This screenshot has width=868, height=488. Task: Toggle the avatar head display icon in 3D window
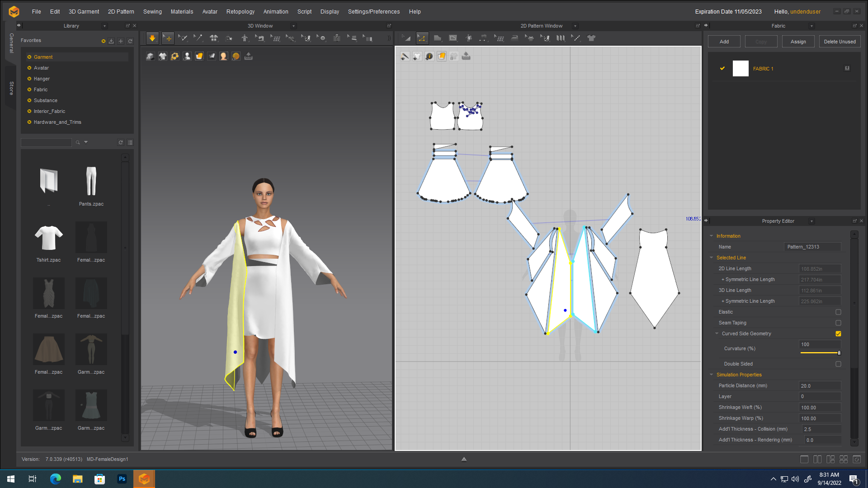(x=223, y=56)
